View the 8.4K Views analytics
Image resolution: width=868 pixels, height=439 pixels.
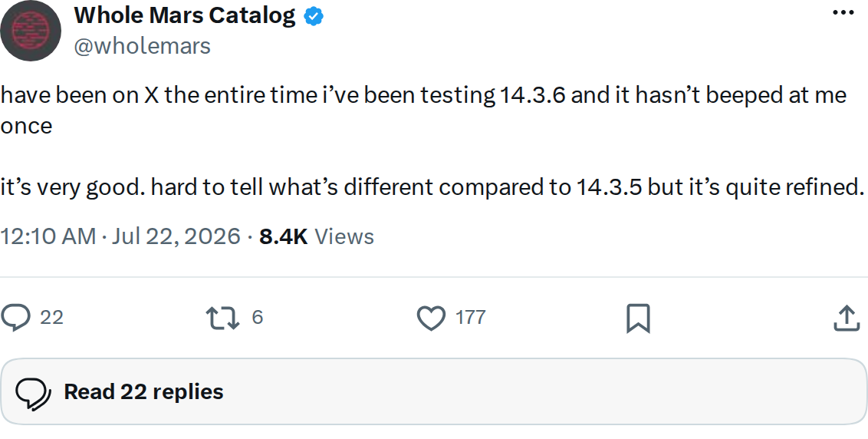click(317, 236)
